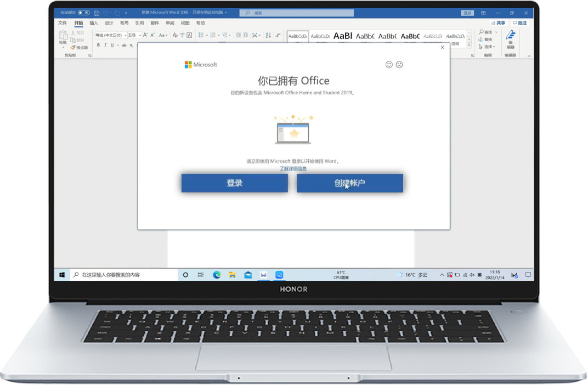Open the 文件 menu tab
The image size is (588, 385).
(x=63, y=23)
